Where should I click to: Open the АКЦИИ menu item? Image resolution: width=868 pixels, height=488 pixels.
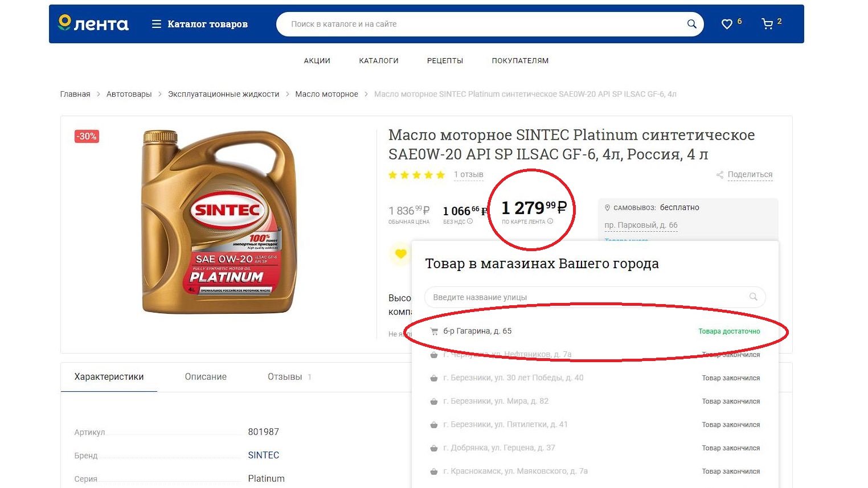coord(317,60)
